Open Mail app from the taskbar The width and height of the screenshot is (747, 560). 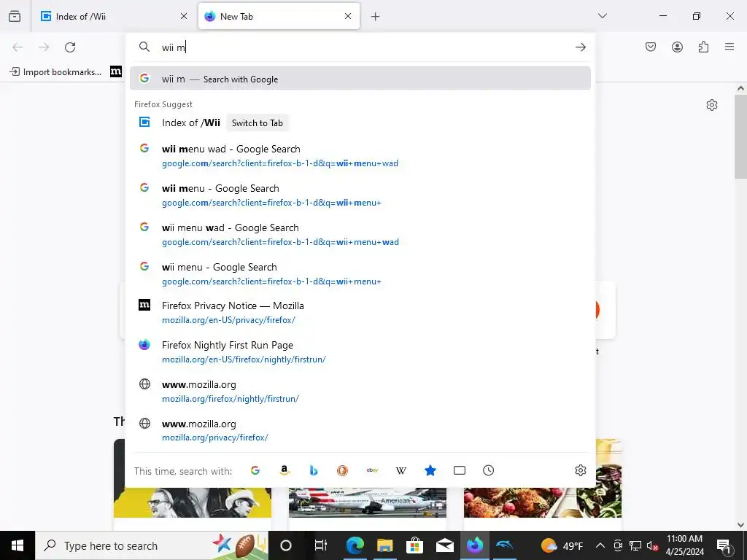coord(445,545)
